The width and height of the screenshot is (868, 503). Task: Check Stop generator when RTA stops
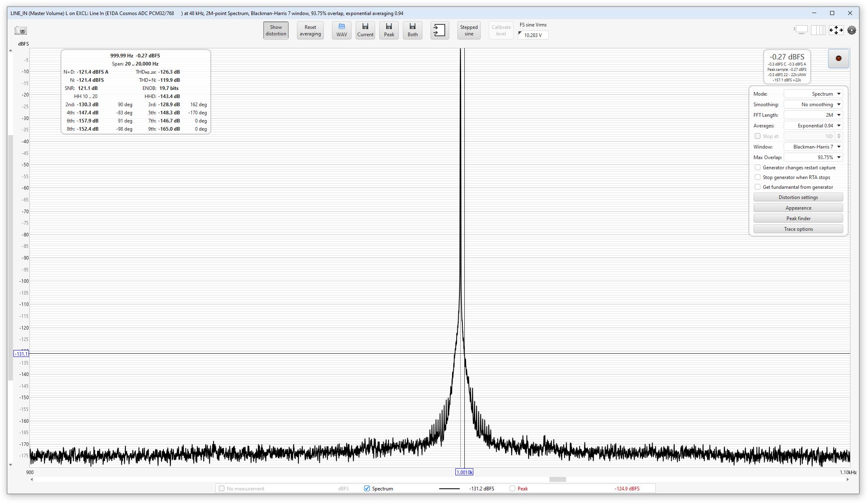pyautogui.click(x=757, y=177)
